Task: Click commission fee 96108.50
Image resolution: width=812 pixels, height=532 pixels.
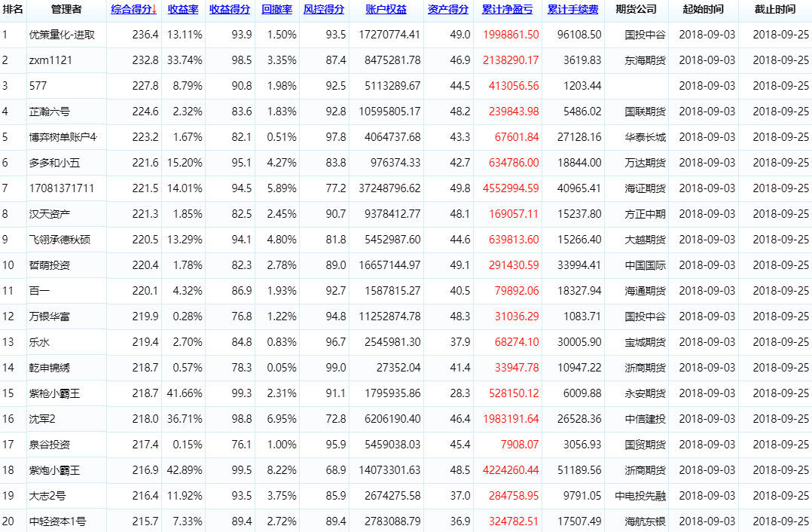Action: point(579,35)
